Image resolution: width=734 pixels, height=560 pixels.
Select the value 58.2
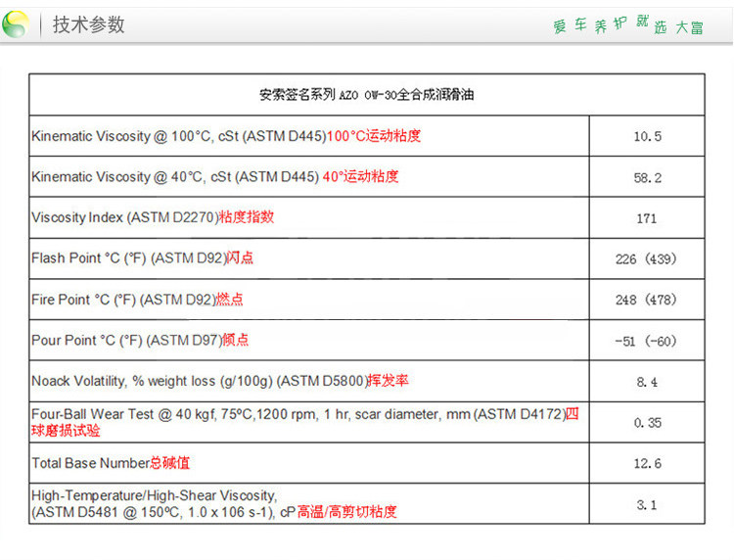coord(648,178)
